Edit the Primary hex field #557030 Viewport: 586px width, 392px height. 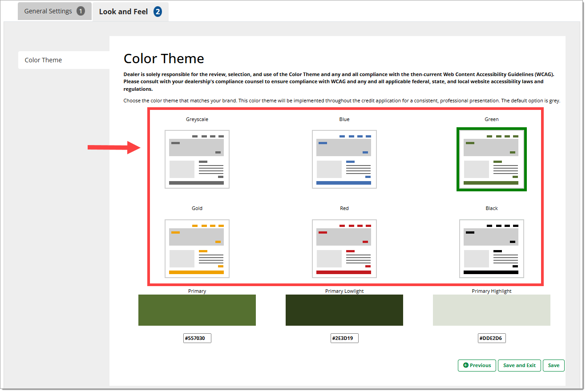[x=197, y=338]
